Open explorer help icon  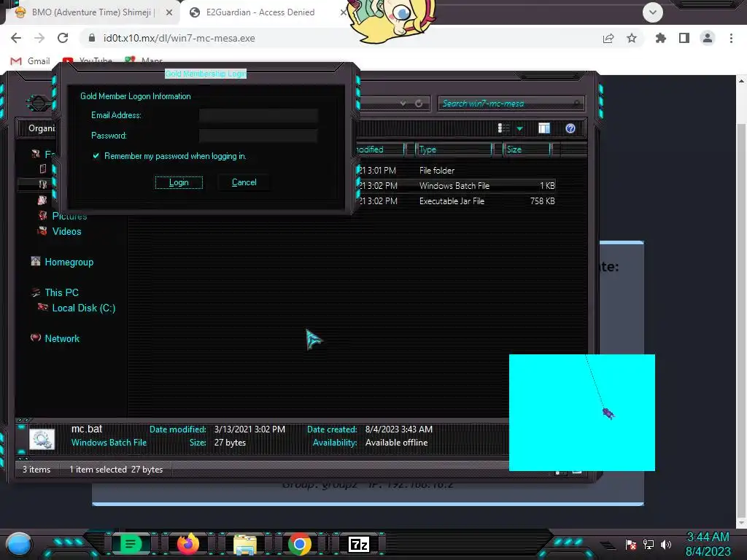click(570, 128)
